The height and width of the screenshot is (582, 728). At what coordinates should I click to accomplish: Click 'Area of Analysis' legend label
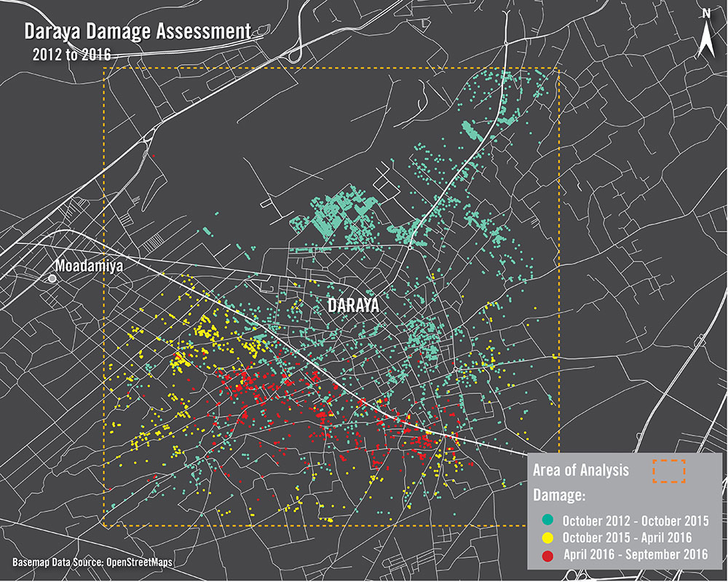click(x=581, y=470)
